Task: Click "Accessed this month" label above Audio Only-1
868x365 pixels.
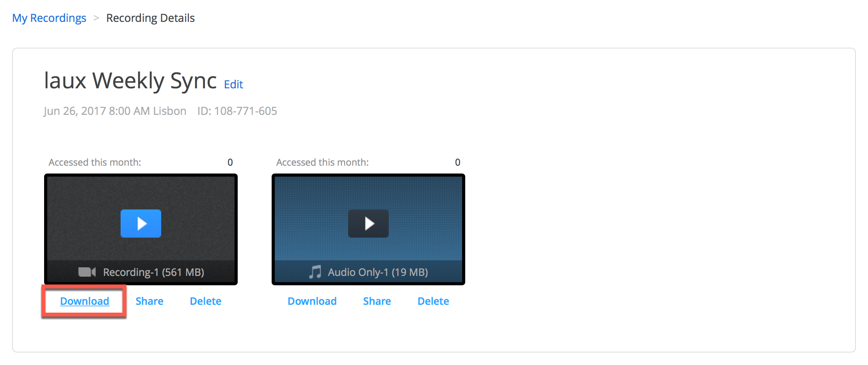Action: tap(322, 162)
